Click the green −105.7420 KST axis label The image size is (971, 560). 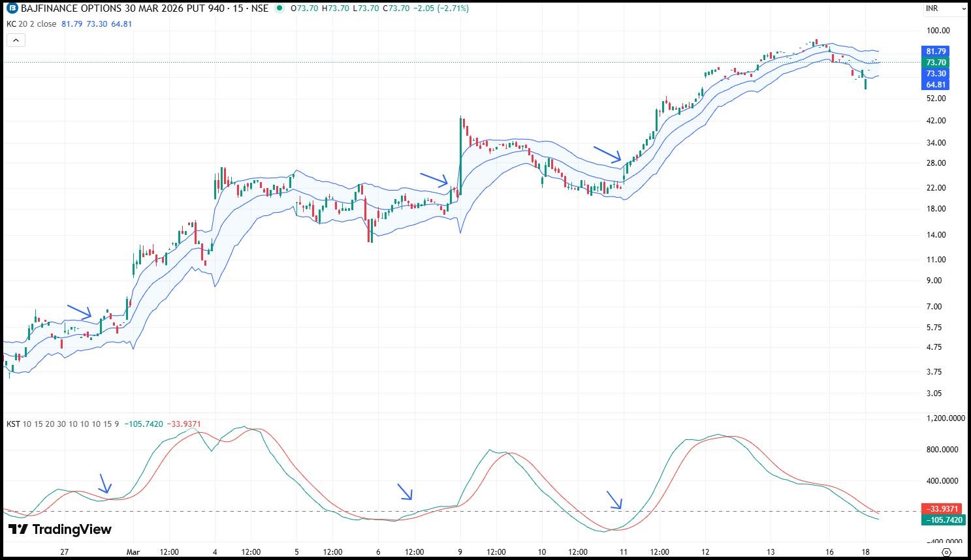pyautogui.click(x=943, y=520)
